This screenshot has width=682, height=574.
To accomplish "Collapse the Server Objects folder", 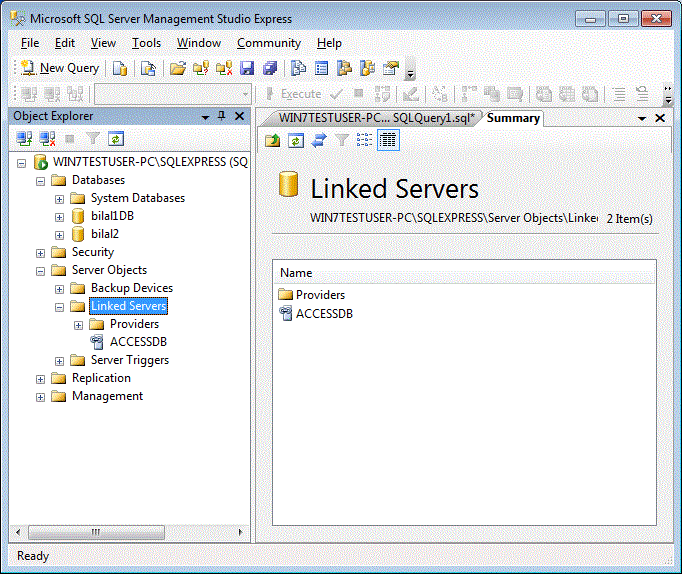I will (40, 271).
